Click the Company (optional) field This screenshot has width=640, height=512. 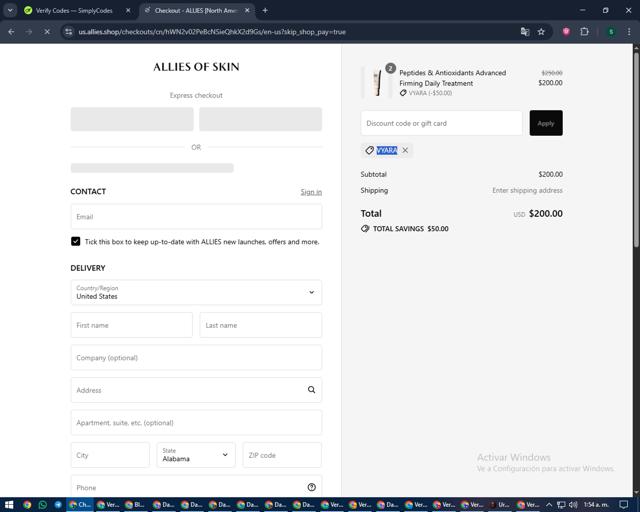coord(196,358)
